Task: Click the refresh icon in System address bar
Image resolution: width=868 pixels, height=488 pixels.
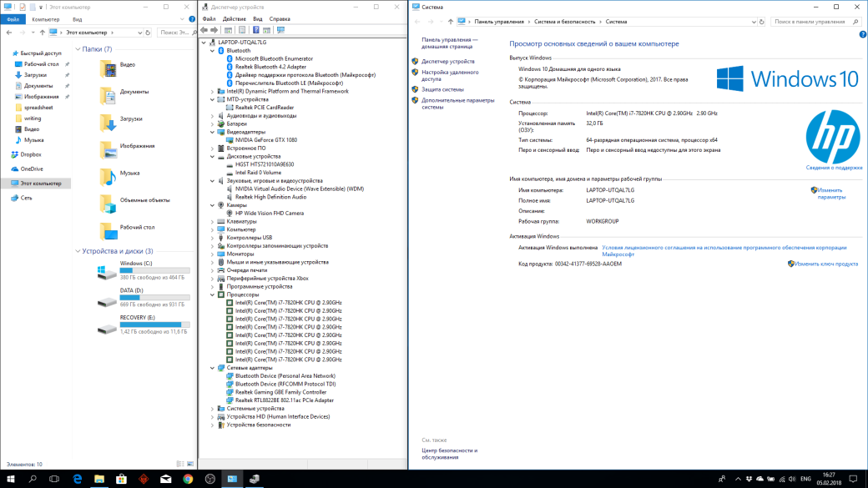Action: pos(762,22)
